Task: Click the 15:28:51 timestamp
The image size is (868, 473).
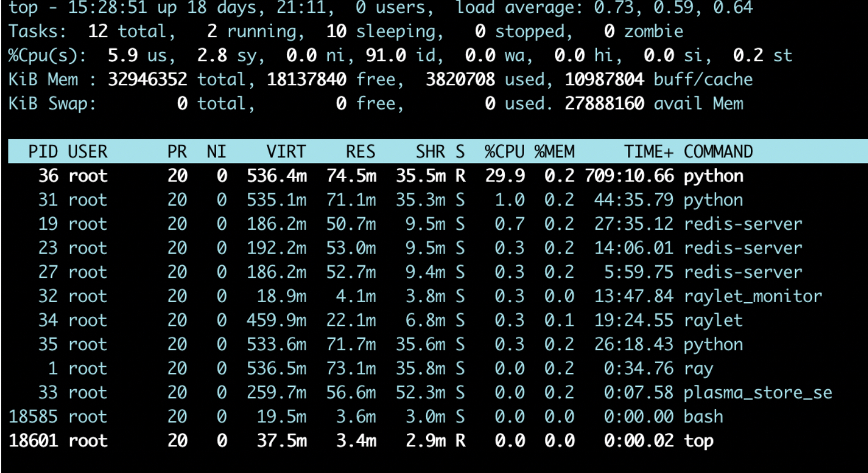Action: (108, 8)
